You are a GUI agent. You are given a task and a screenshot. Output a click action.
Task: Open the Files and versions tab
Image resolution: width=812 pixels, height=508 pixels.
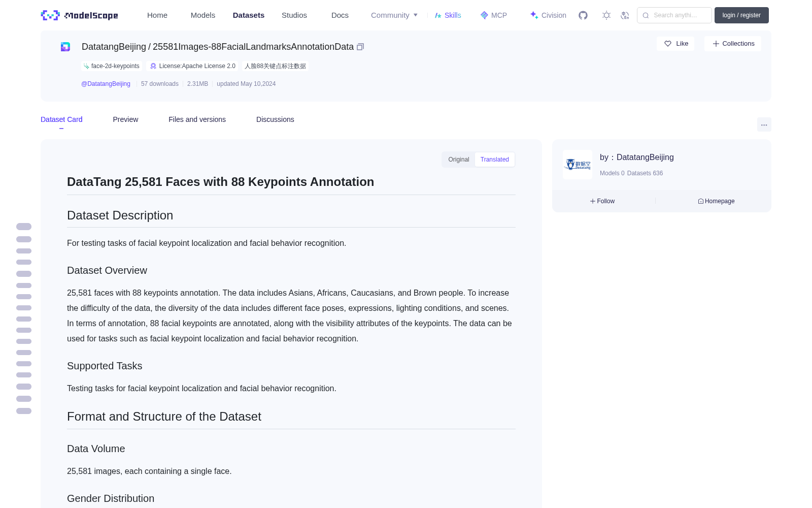coord(197,119)
